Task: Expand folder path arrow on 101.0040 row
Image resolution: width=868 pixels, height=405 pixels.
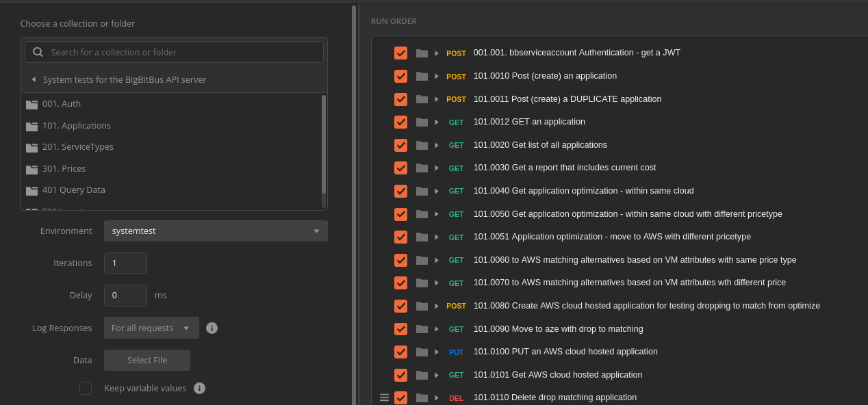Action: tap(437, 191)
